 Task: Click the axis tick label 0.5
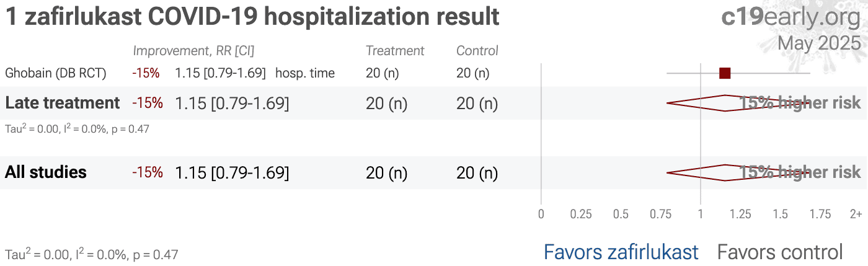point(621,214)
